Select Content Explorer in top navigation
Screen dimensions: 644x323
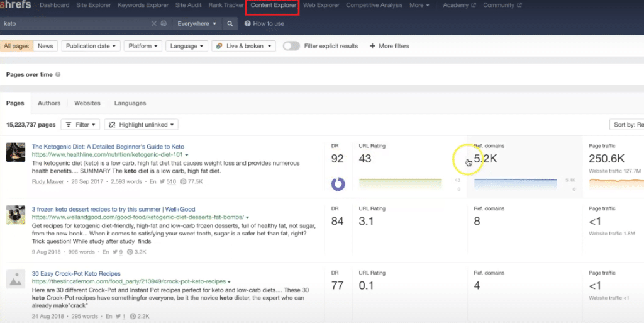[x=274, y=5]
